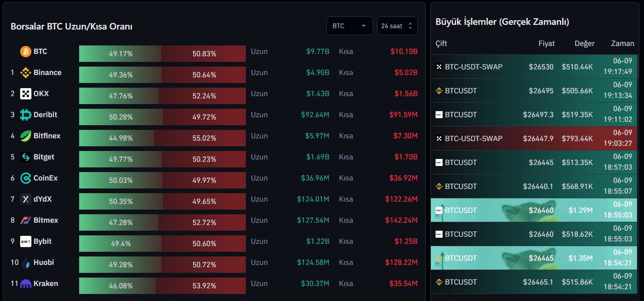Click the Bitget long value $1.69B
This screenshot has height=301, width=644.
tap(318, 157)
